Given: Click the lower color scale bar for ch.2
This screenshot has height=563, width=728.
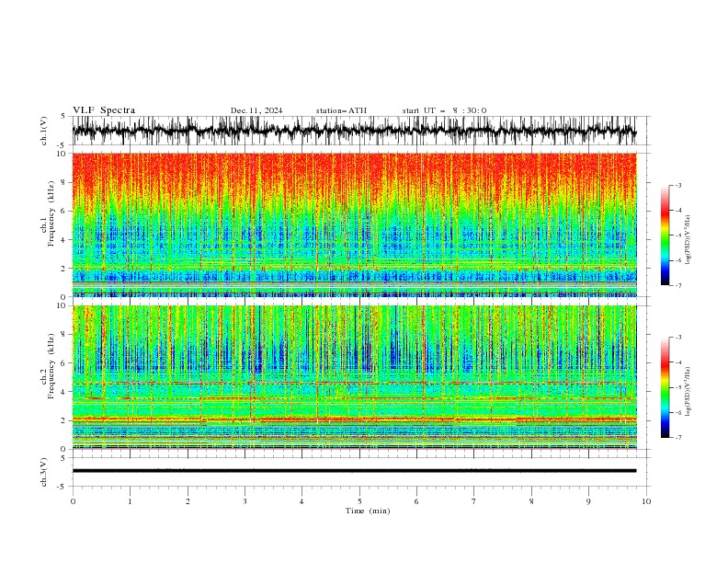Looking at the screenshot, I should (x=665, y=387).
